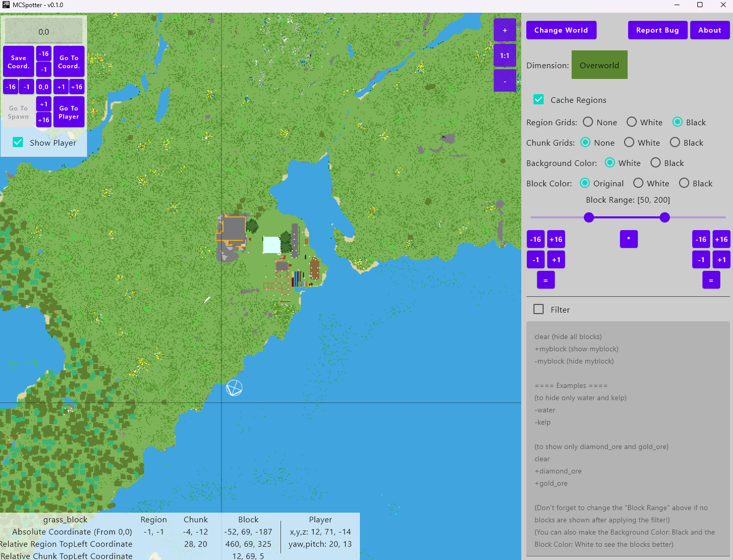Image resolution: width=733 pixels, height=560 pixels.
Task: Toggle the Show Player checkbox
Action: [x=18, y=142]
